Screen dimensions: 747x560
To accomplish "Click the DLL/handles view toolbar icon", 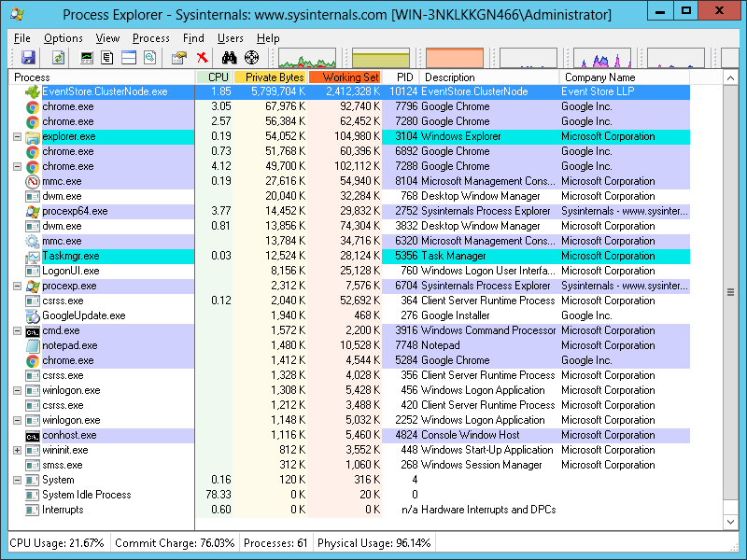I will point(150,58).
